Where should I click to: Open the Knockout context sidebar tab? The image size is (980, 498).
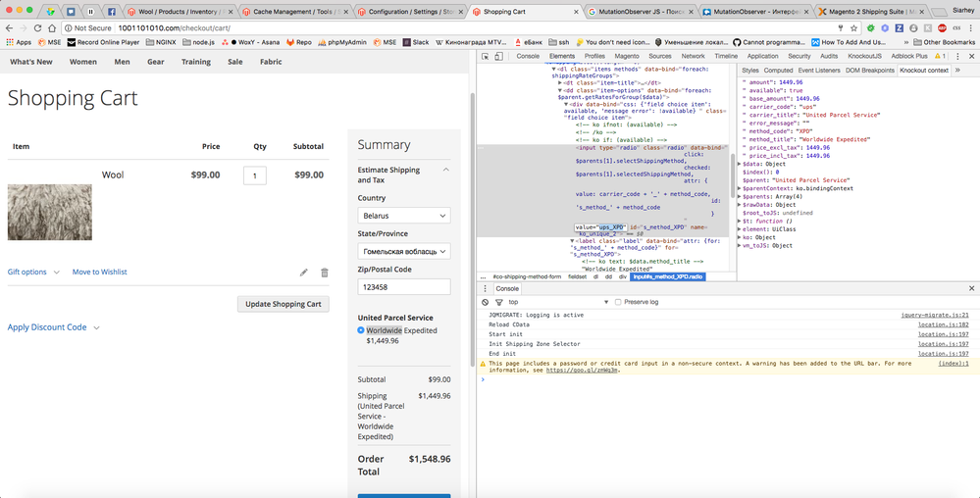pyautogui.click(x=923, y=71)
